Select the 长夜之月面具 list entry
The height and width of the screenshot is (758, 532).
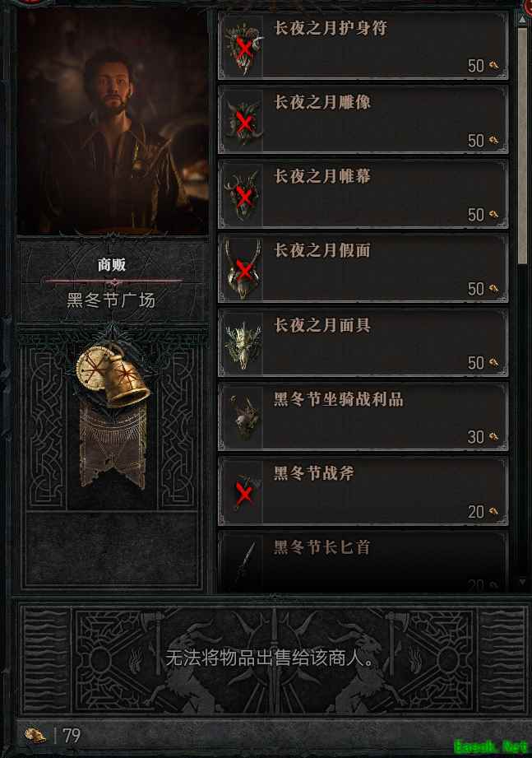(x=363, y=344)
